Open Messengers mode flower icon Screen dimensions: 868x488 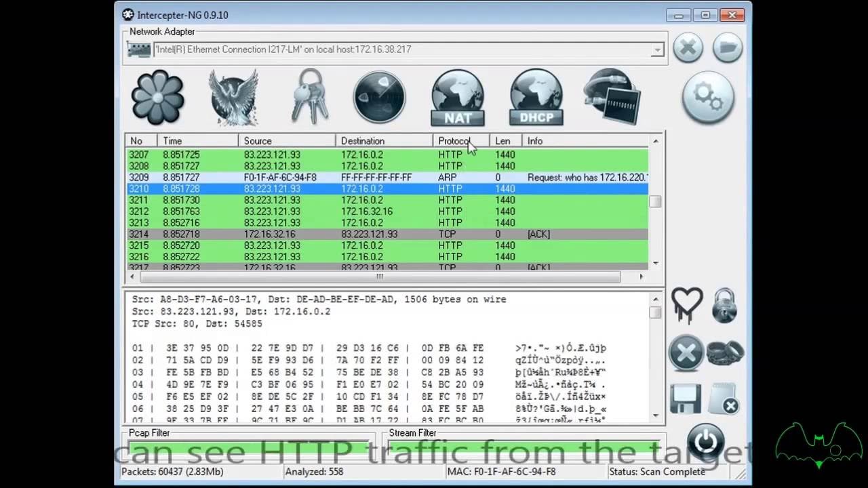pyautogui.click(x=157, y=97)
